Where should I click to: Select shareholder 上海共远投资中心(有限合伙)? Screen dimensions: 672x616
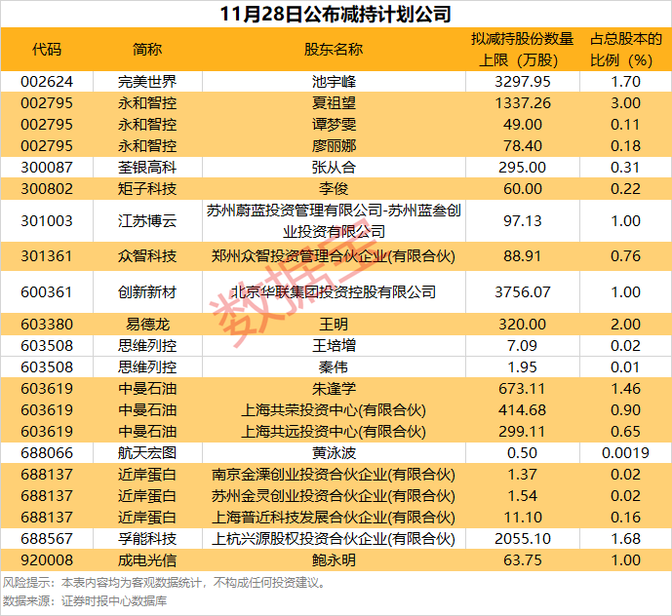click(x=334, y=431)
